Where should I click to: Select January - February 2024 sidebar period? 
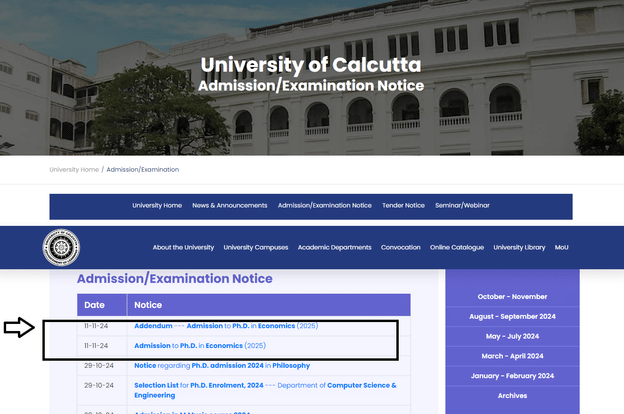(512, 376)
